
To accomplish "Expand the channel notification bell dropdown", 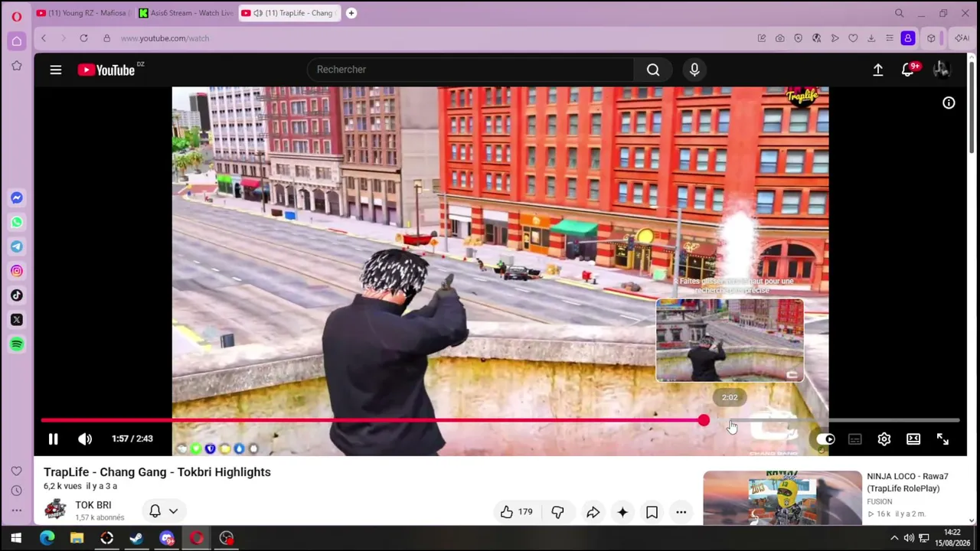I will [x=164, y=510].
